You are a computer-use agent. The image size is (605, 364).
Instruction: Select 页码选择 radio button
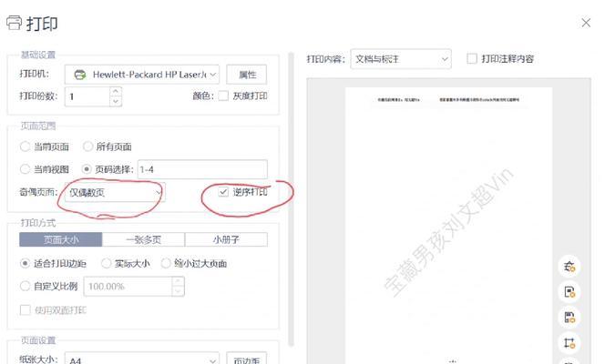87,169
